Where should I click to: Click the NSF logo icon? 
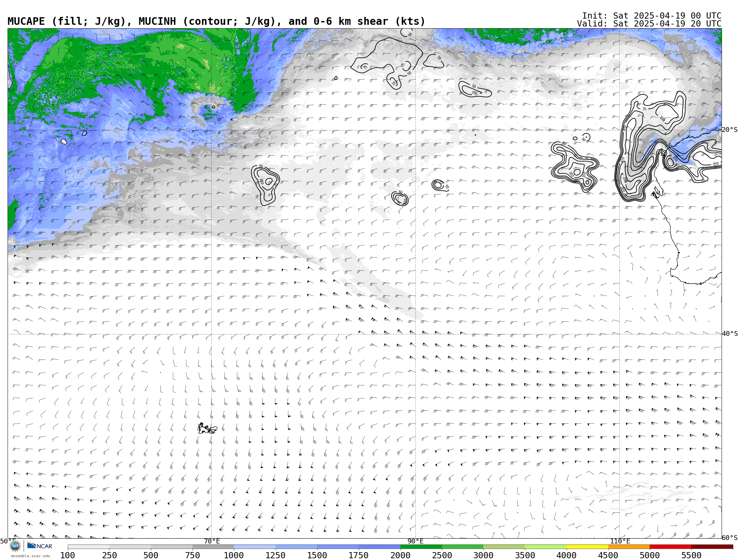[15, 546]
